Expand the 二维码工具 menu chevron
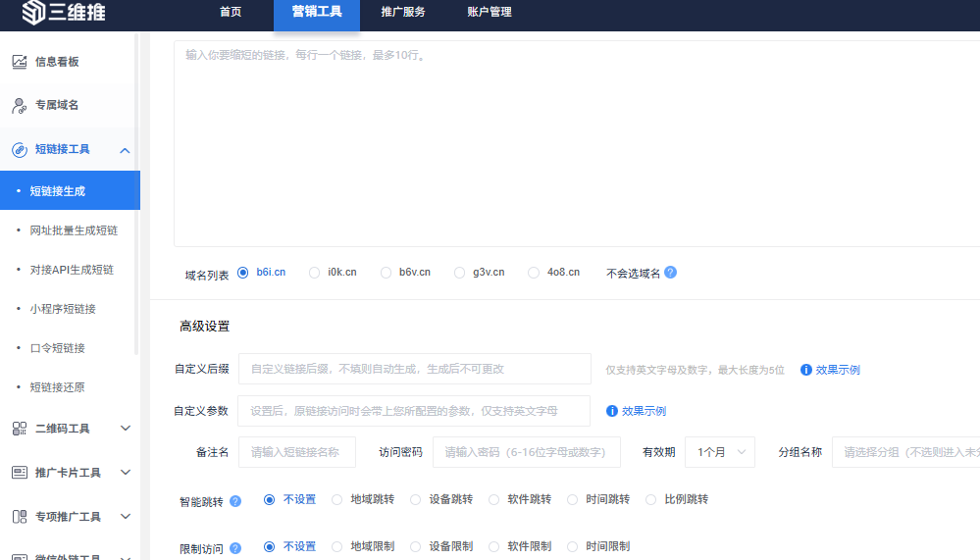 [x=125, y=429]
